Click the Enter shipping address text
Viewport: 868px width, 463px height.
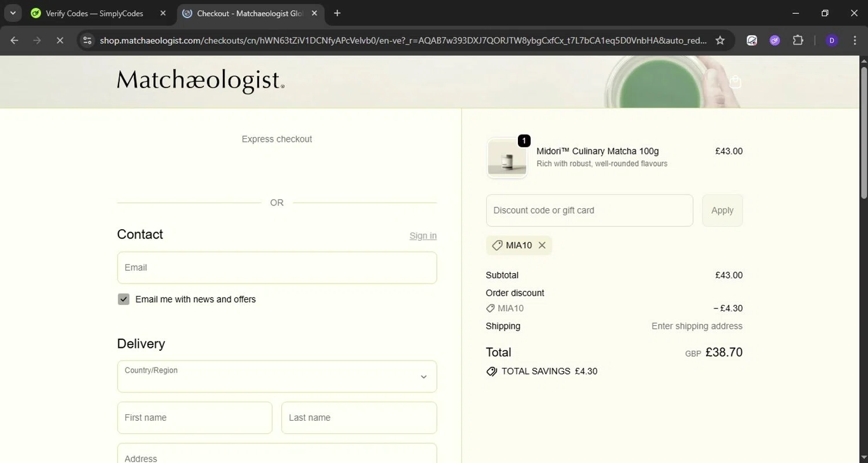pyautogui.click(x=697, y=326)
